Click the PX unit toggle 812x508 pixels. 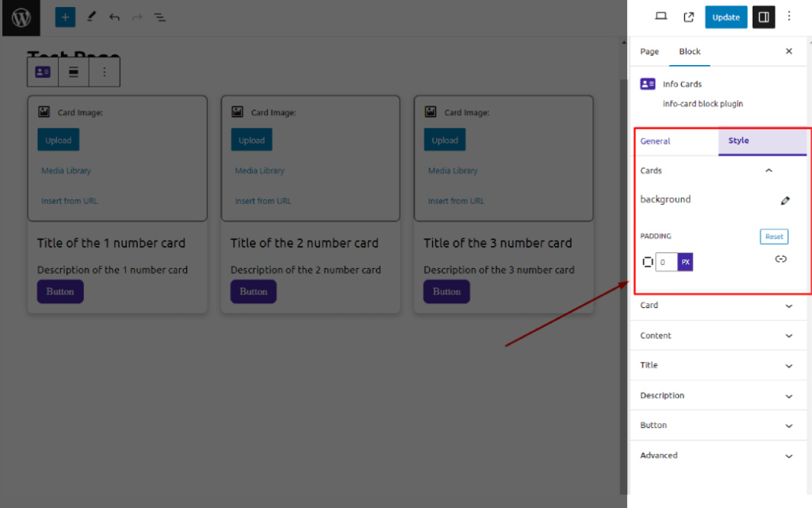pyautogui.click(x=685, y=262)
